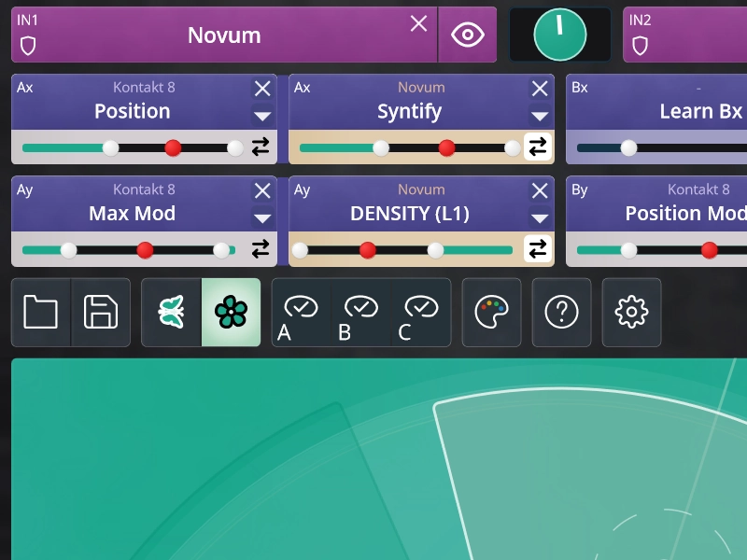
Task: Recall snapshot A
Action: (301, 313)
